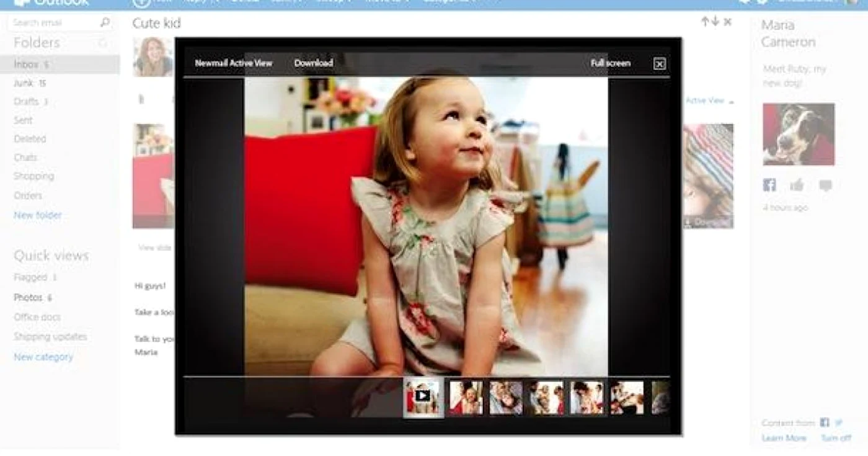Like the post with the thumbs-up icon
The width and height of the screenshot is (868, 456).
797,185
